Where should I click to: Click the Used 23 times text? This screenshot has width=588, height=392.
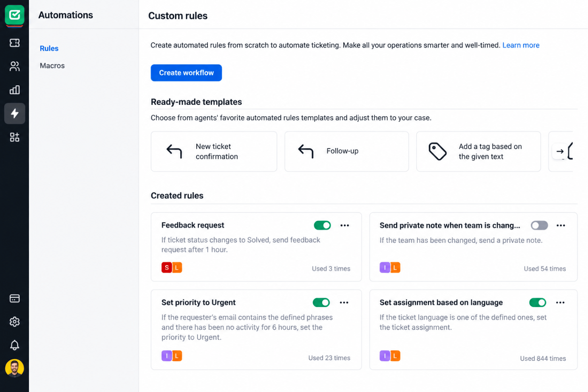tap(329, 358)
